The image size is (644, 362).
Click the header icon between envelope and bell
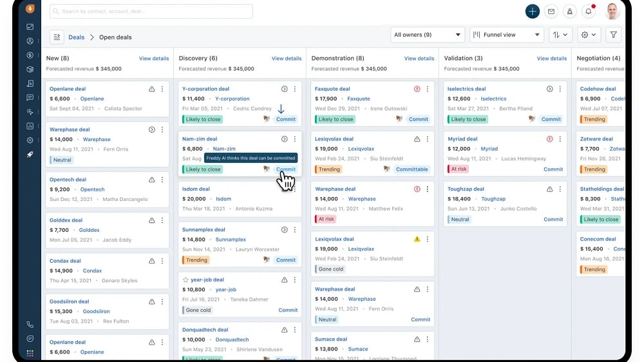click(x=570, y=12)
